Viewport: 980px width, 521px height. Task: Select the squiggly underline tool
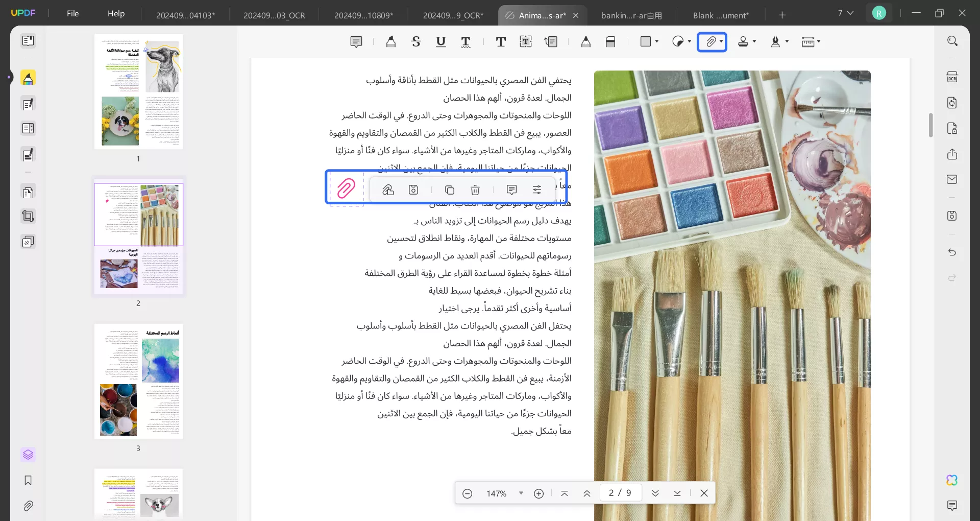tap(465, 42)
